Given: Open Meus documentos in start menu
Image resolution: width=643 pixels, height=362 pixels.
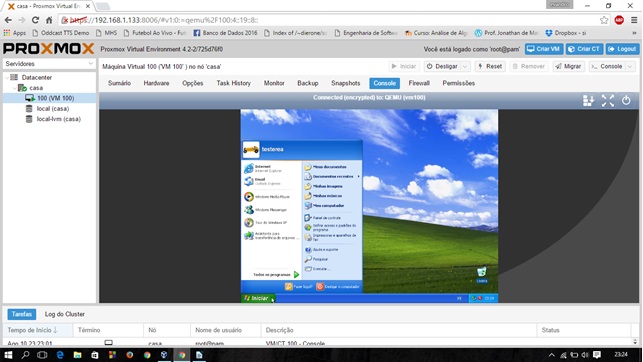Looking at the screenshot, I should tap(326, 167).
